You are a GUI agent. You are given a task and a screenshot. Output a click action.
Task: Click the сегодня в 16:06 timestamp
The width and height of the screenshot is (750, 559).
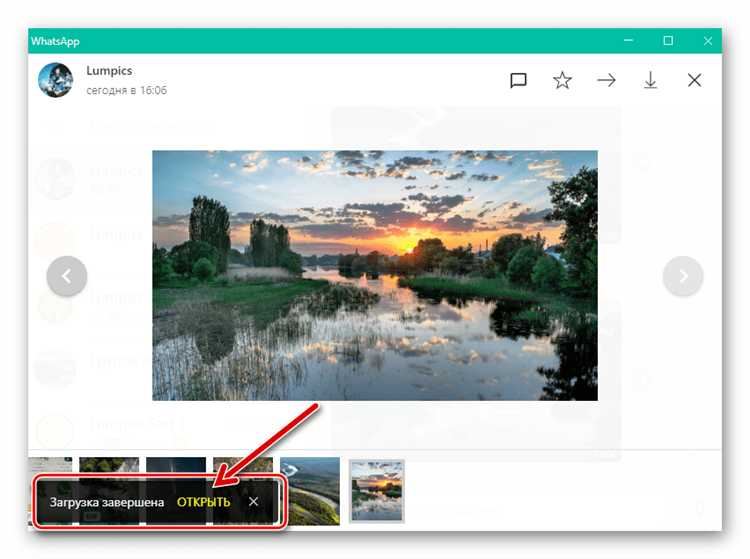126,90
